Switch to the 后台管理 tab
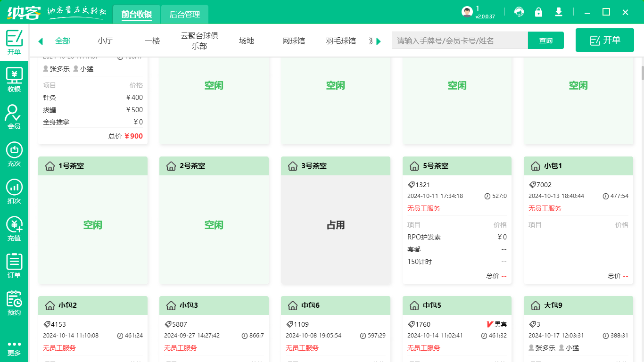This screenshot has height=362, width=644. pos(185,15)
